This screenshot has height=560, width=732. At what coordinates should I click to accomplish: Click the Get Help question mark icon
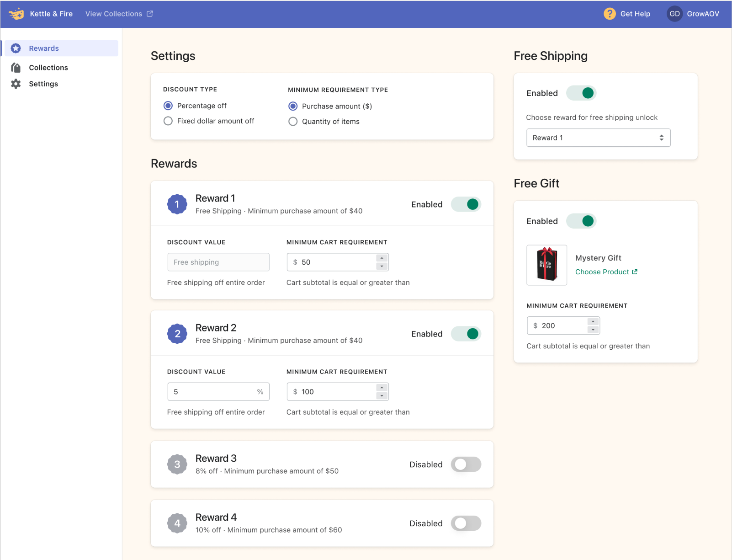(610, 14)
